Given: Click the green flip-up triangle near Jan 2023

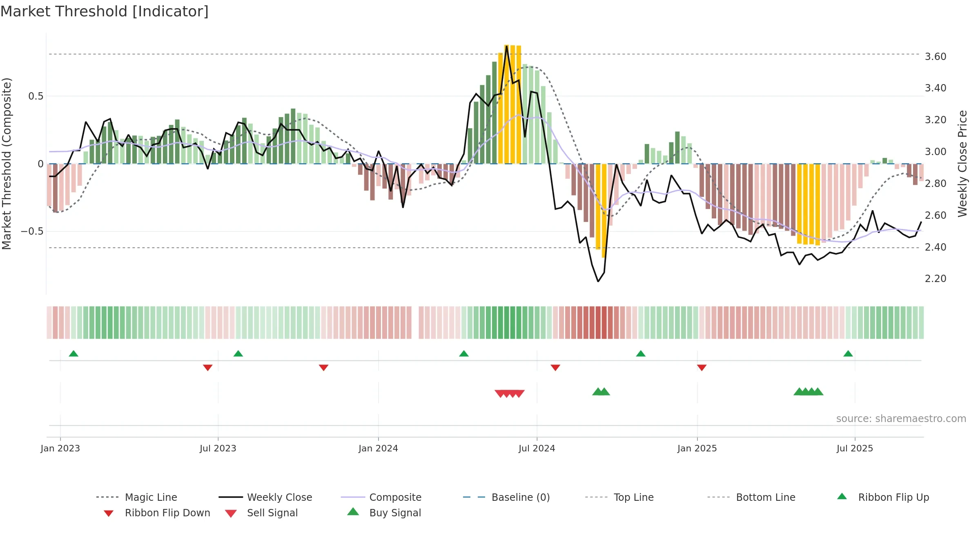Looking at the screenshot, I should (73, 353).
